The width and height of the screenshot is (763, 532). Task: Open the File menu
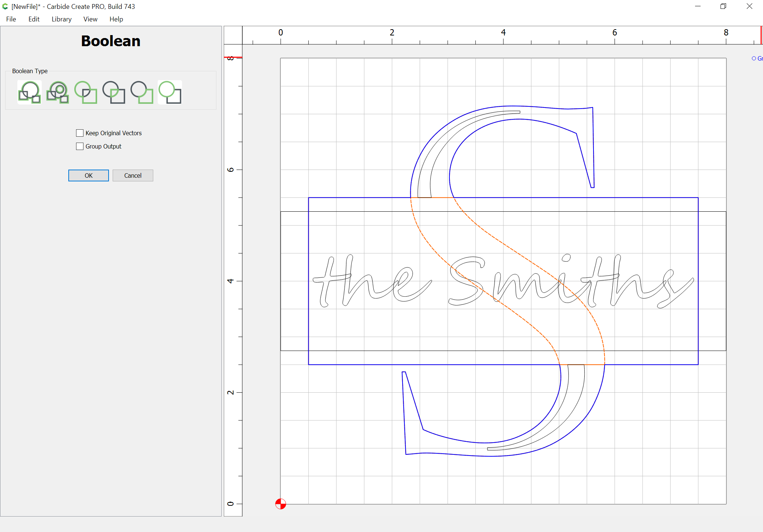coord(11,19)
